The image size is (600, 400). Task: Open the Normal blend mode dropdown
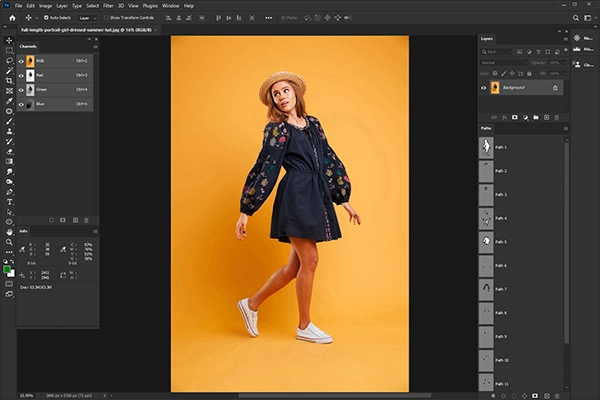(x=504, y=62)
